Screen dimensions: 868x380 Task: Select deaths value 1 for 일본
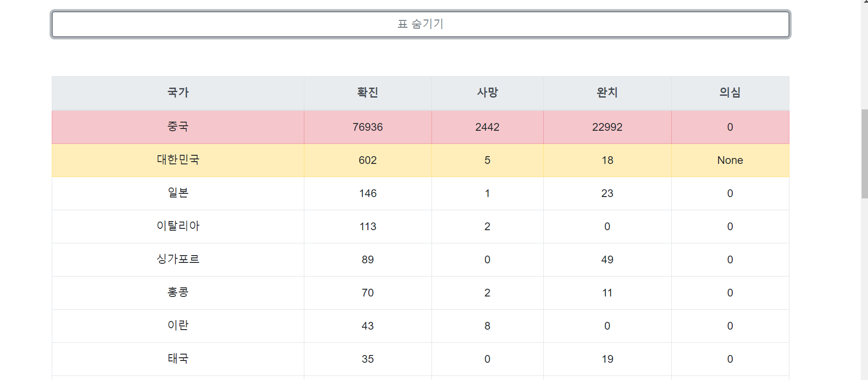487,193
